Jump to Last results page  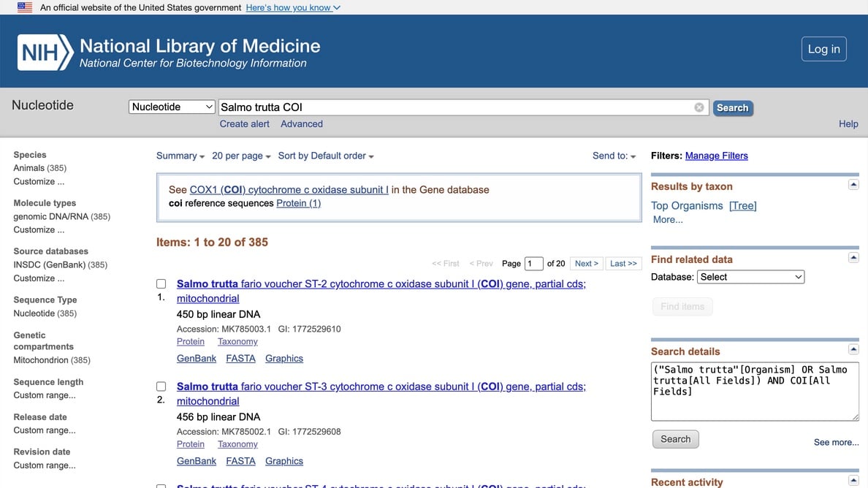623,264
